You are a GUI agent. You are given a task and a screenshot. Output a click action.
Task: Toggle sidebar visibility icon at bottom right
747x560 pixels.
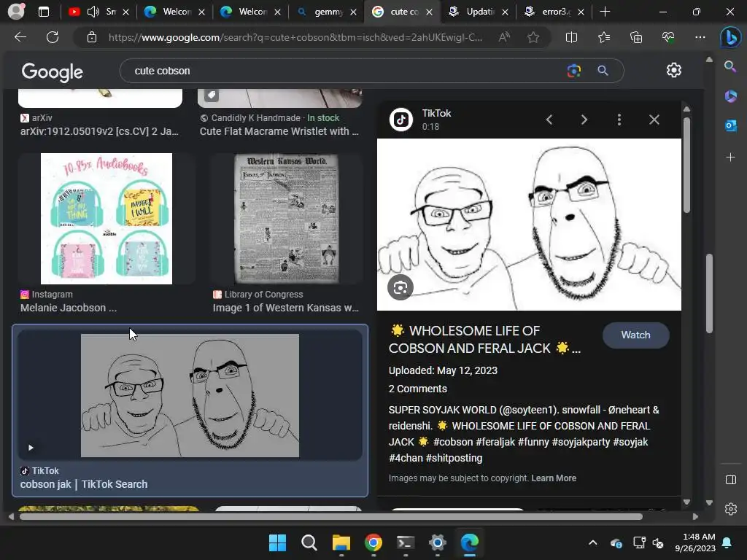[x=730, y=480]
